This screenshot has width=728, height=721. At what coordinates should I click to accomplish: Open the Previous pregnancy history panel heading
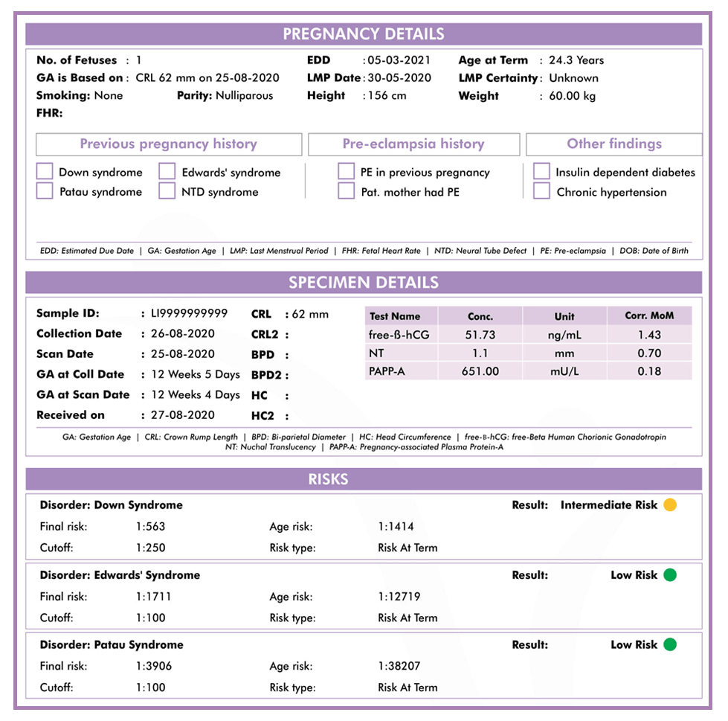pyautogui.click(x=169, y=144)
